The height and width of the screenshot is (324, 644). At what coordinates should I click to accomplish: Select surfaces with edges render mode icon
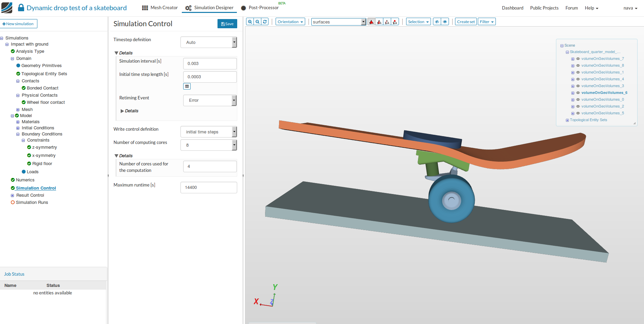[x=379, y=22]
